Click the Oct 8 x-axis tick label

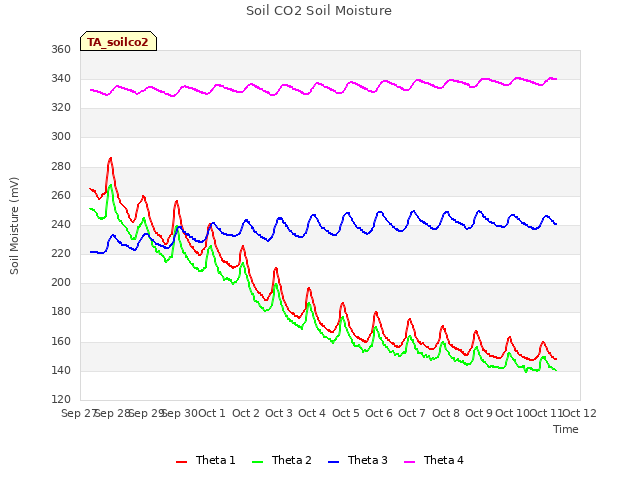click(x=446, y=413)
